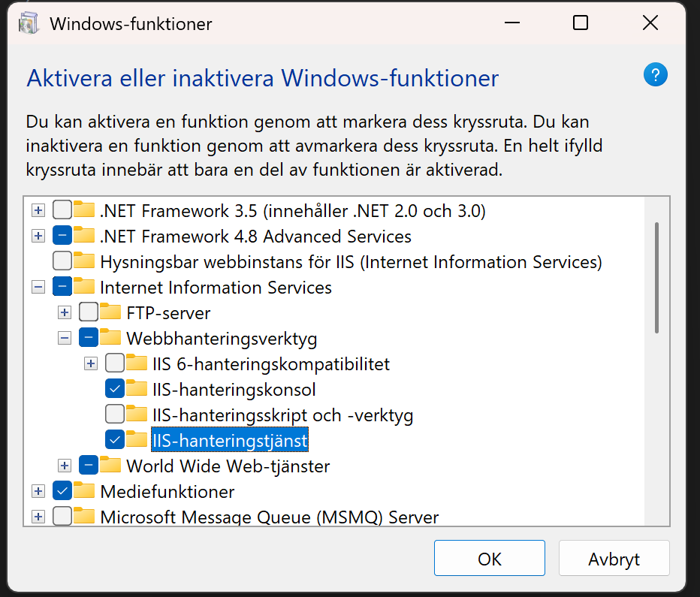Click folder icon next to Webbhanteringsverktyg
700x597 pixels.
click(x=110, y=338)
